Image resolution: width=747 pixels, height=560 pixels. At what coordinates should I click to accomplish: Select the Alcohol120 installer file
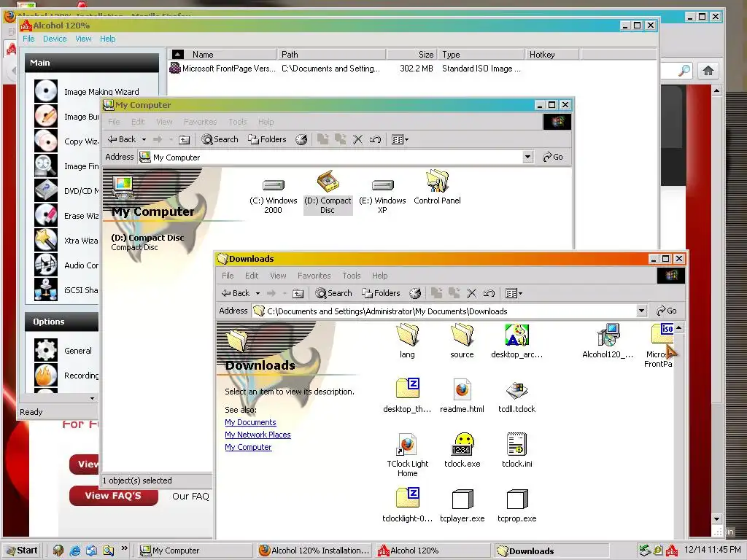tap(608, 341)
